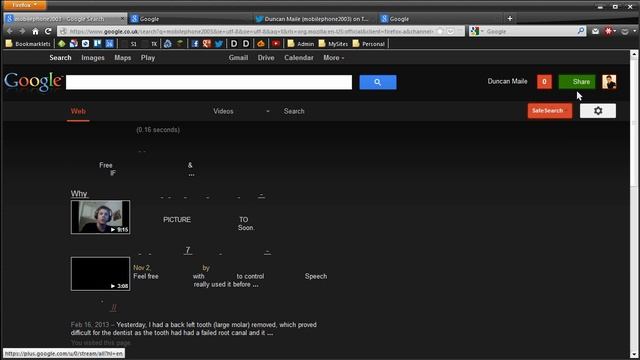Screen dimensions: 640x360
Task: Click the blue Google search button
Action: [378, 82]
